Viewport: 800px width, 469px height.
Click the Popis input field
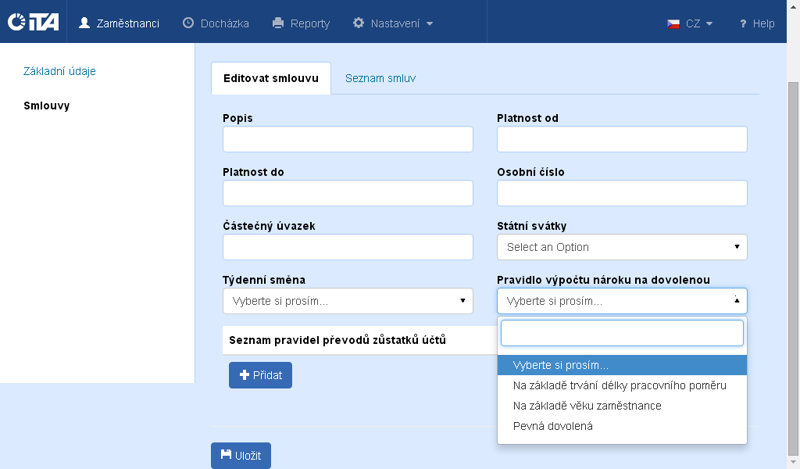[x=347, y=139]
